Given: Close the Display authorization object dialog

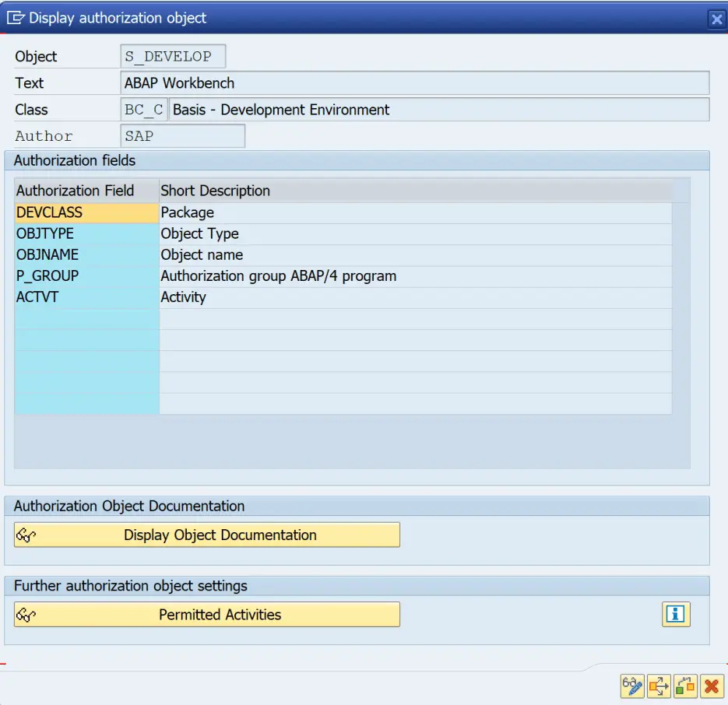Looking at the screenshot, I should [x=716, y=19].
